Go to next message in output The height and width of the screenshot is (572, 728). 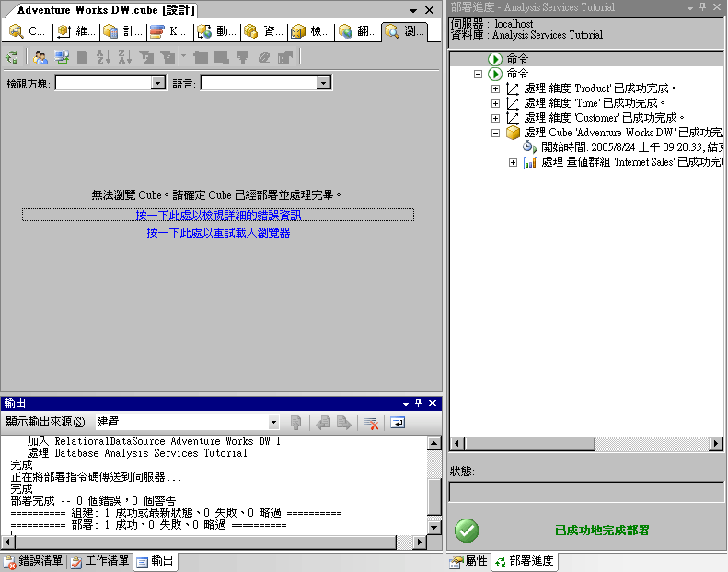point(344,423)
